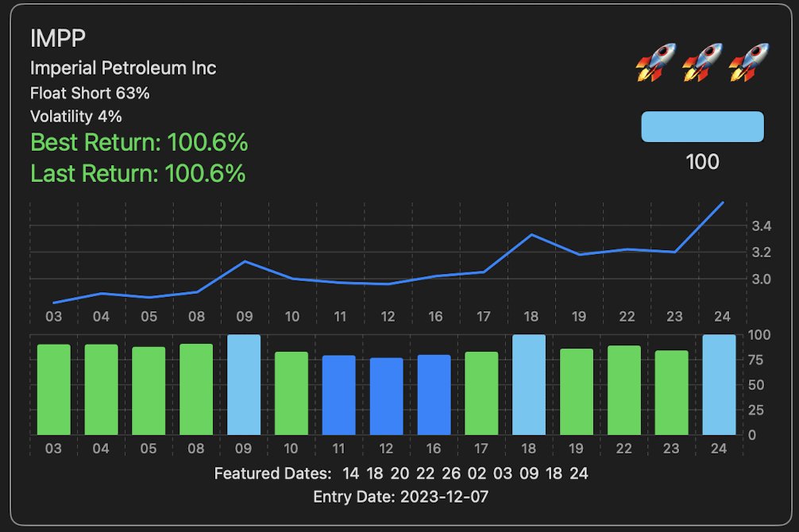Click the IMPP ticker symbol
This screenshot has height=532, width=799.
pos(57,38)
